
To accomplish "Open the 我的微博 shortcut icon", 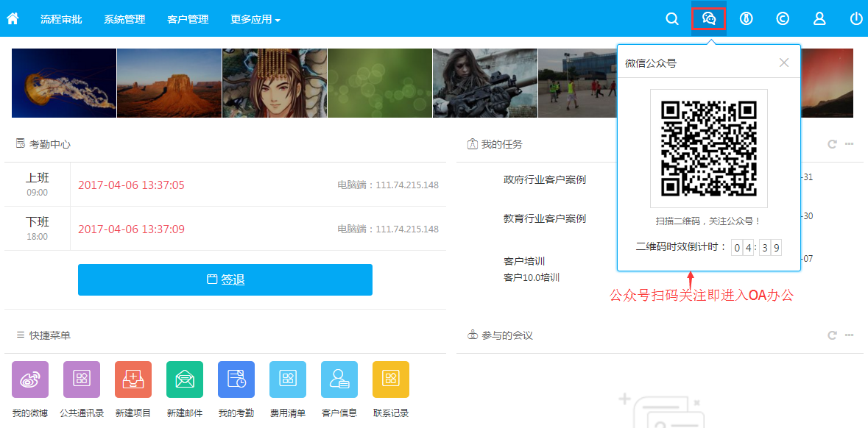I will 30,379.
